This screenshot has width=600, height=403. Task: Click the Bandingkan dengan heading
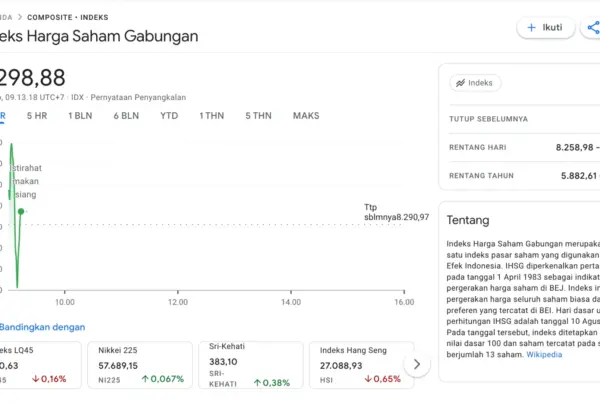coord(42,327)
